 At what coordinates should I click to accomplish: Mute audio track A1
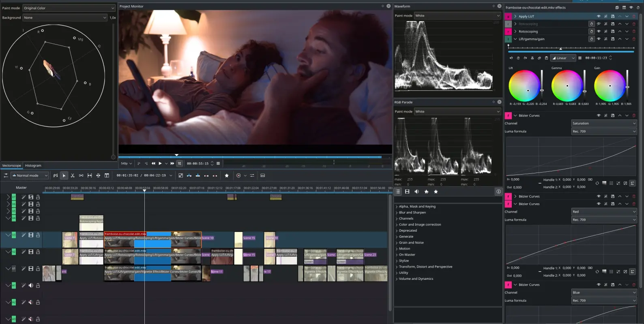pyautogui.click(x=31, y=286)
